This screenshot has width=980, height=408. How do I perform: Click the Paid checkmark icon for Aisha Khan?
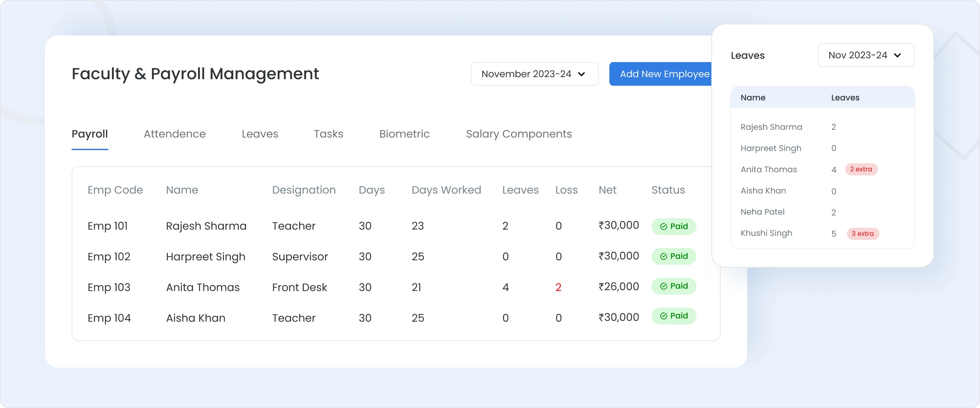tap(664, 316)
